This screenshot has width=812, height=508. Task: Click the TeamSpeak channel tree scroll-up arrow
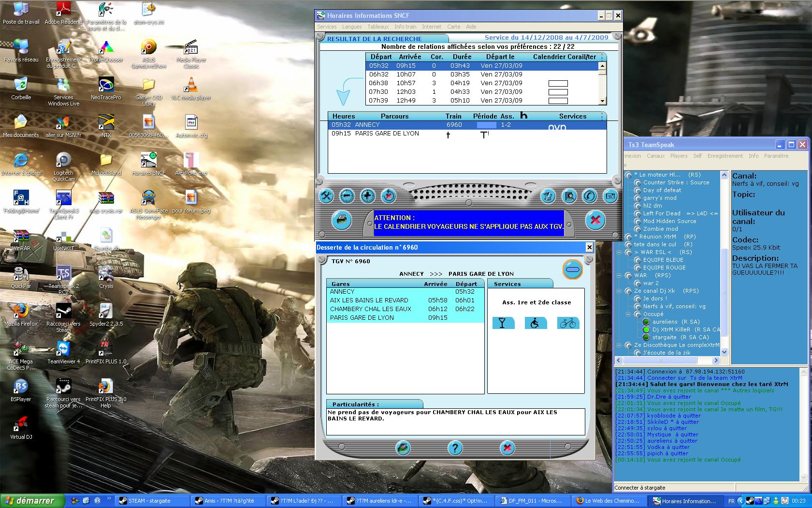click(724, 175)
